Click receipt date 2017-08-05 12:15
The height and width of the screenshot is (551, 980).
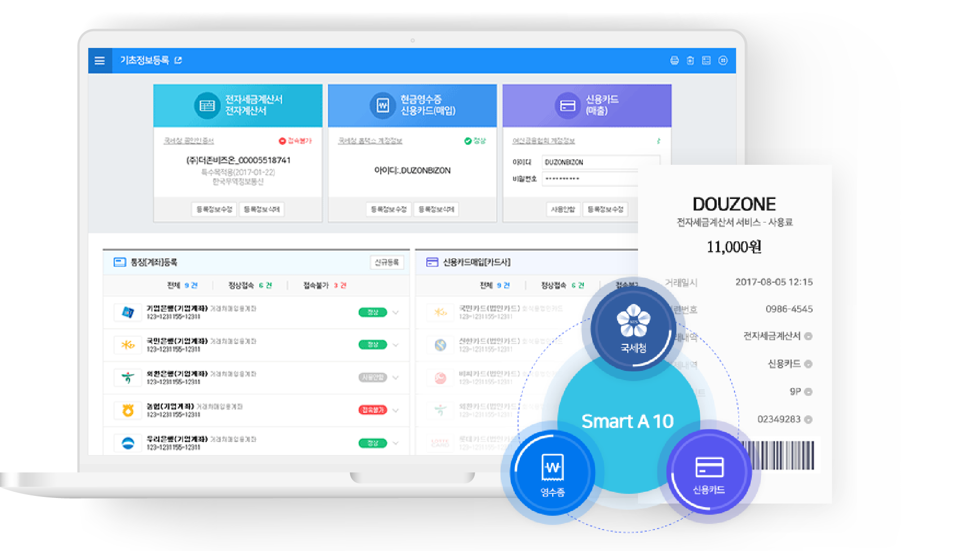774,282
